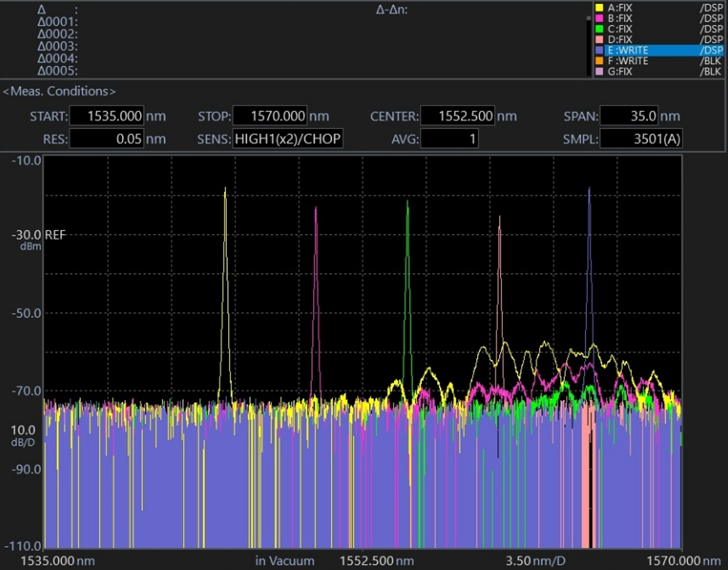This screenshot has height=570, width=728.
Task: Click the -50.0 y-axis label
Action: tap(26, 313)
